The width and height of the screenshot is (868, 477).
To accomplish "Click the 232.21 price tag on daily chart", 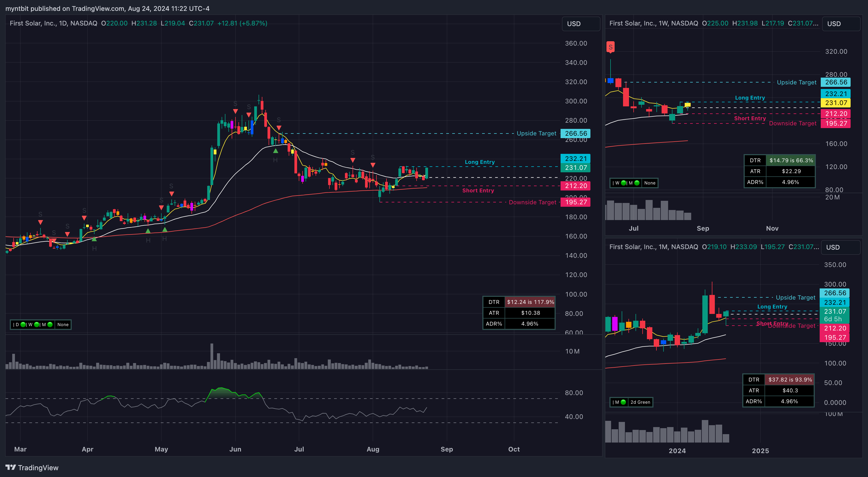I will [x=575, y=158].
